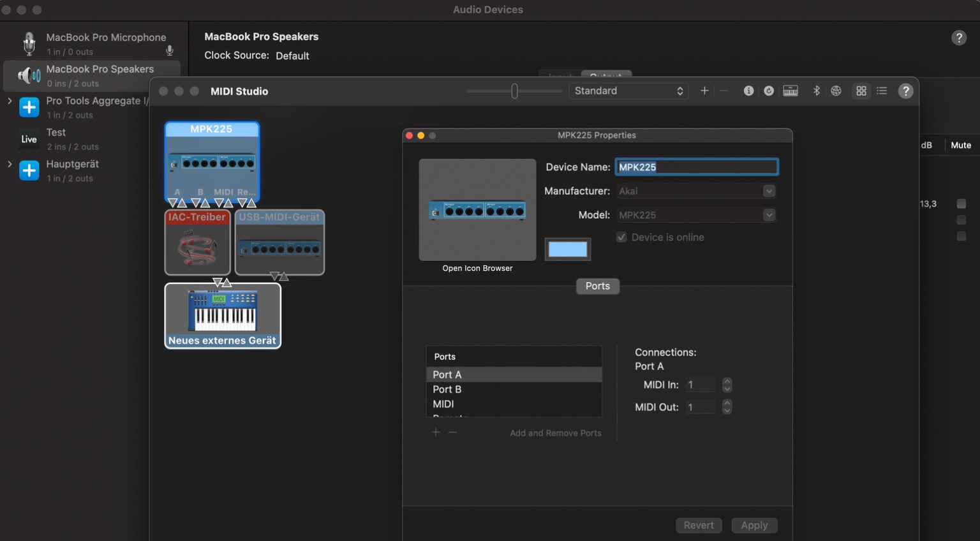Expand the Pro Tools Aggregate device in sidebar
Image resolution: width=980 pixels, height=541 pixels.
point(9,101)
